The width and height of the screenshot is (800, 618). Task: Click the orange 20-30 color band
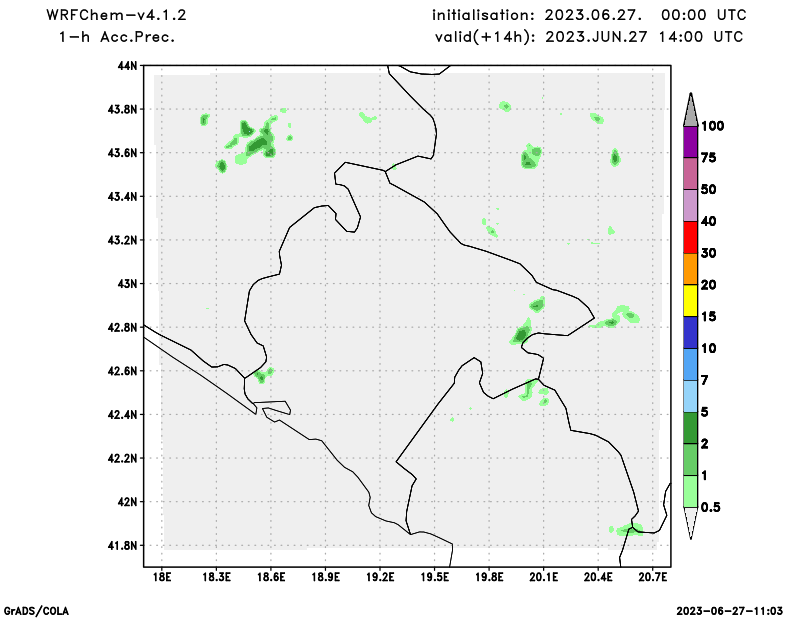(690, 269)
